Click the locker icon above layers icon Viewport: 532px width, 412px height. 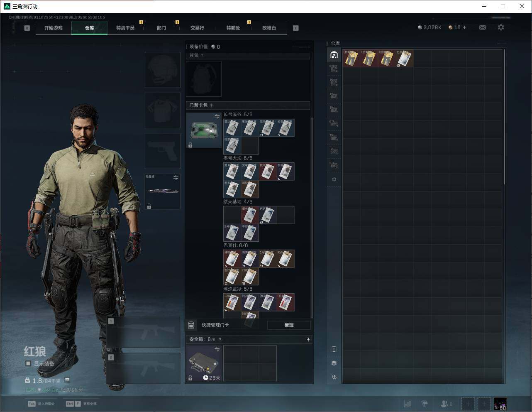(x=334, y=349)
